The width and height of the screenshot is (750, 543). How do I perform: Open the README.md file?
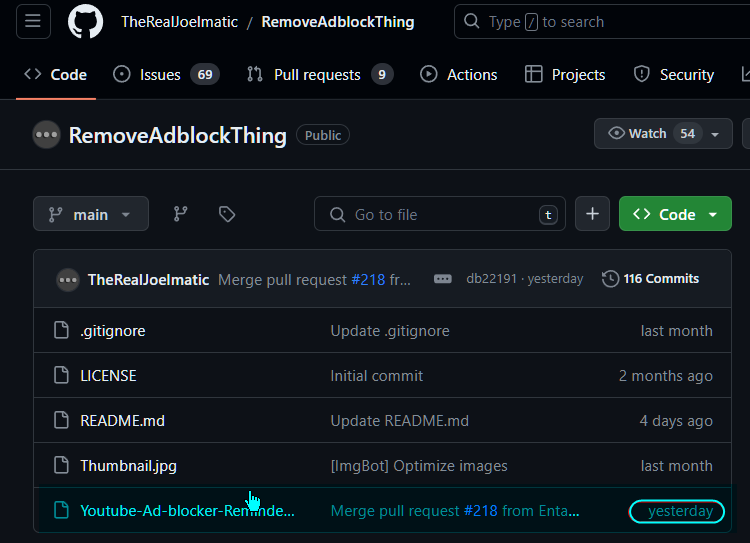[x=122, y=421]
